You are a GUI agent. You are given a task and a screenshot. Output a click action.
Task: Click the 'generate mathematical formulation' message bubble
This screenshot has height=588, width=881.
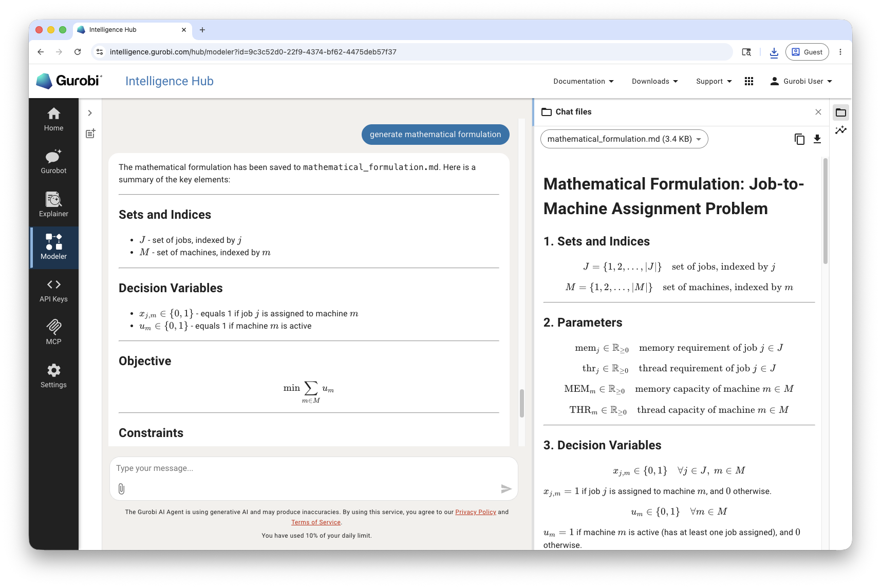pyautogui.click(x=436, y=135)
